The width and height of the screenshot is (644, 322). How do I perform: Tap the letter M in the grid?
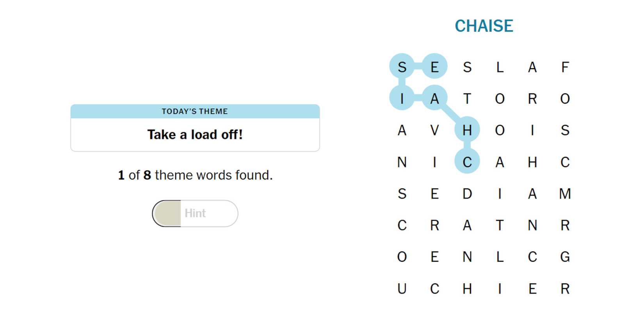tap(565, 194)
